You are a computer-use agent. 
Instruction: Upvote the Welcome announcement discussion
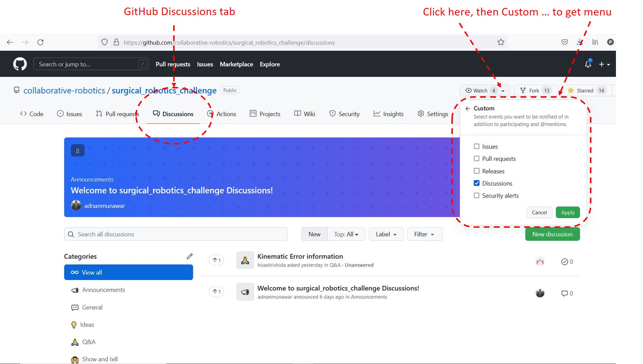click(216, 292)
